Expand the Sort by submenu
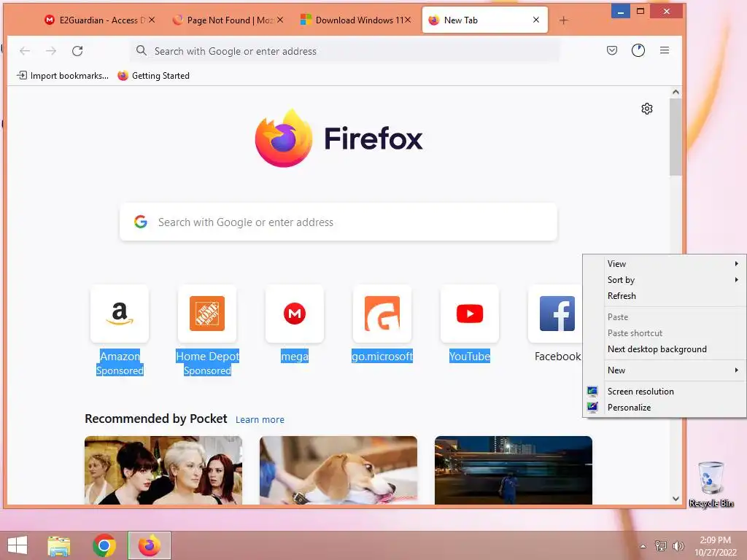Image resolution: width=747 pixels, height=560 pixels. pos(665,280)
